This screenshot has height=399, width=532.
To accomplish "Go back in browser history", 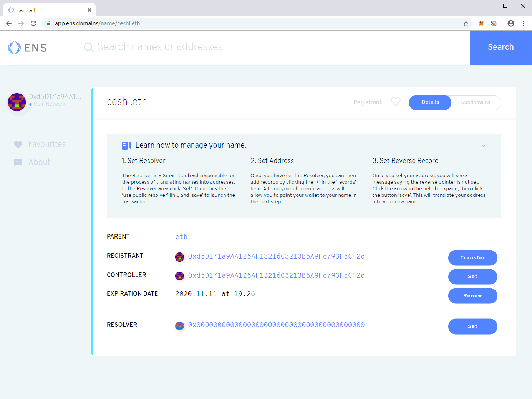I will point(9,23).
